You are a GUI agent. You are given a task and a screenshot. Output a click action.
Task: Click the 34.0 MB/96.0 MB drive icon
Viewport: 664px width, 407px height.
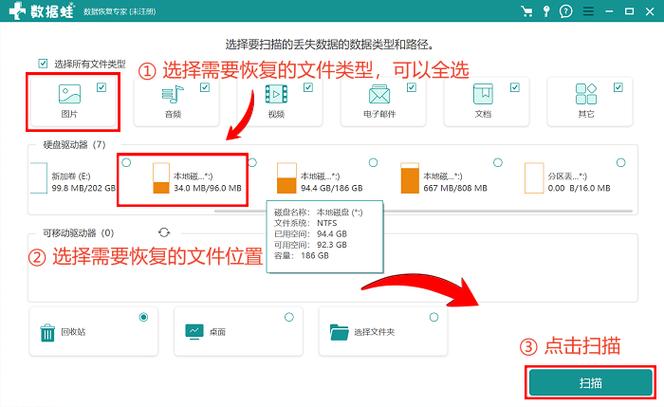coord(161,178)
